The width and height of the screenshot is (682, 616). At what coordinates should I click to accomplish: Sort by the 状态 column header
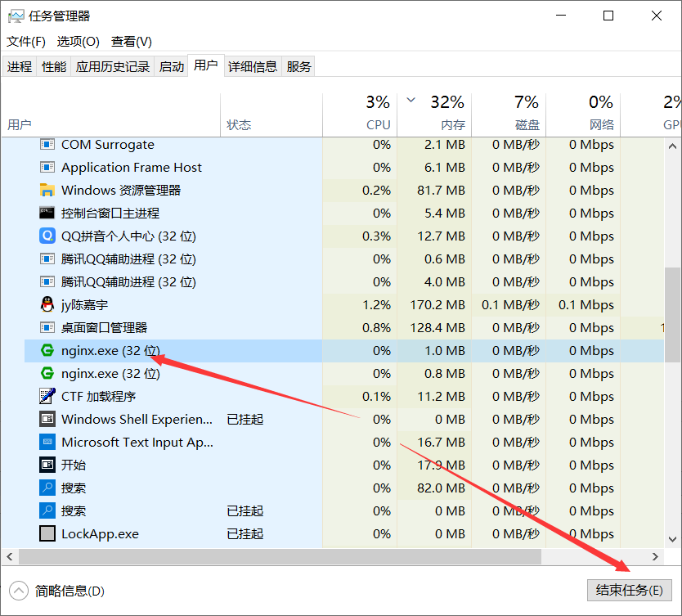(271, 114)
